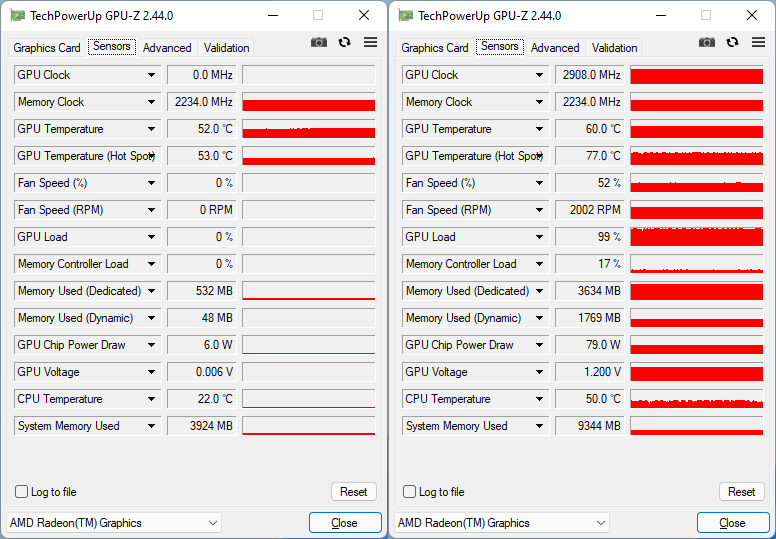Screen dimensions: 776x539
Task: Click Close button in left window
Action: 345,523
